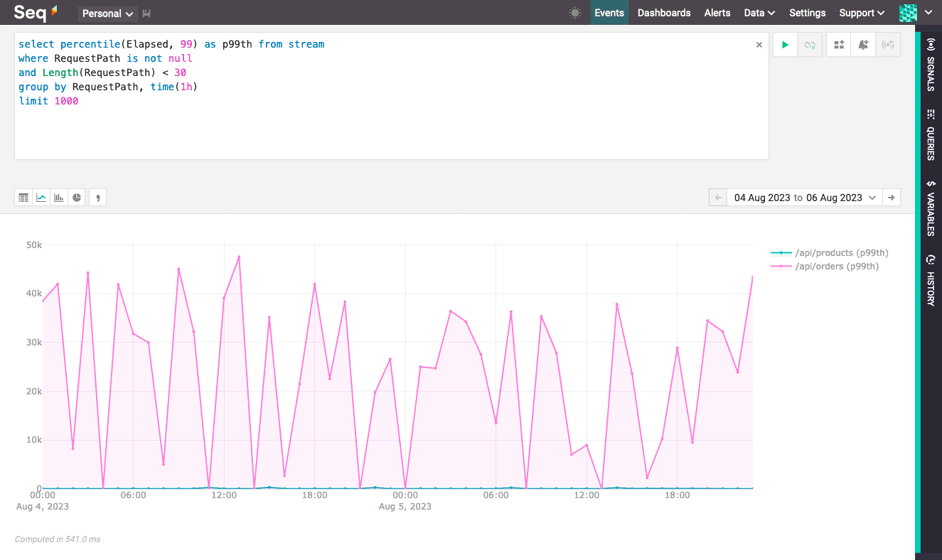The width and height of the screenshot is (942, 560).
Task: Expand the avatar dropdown chevron
Action: click(927, 13)
